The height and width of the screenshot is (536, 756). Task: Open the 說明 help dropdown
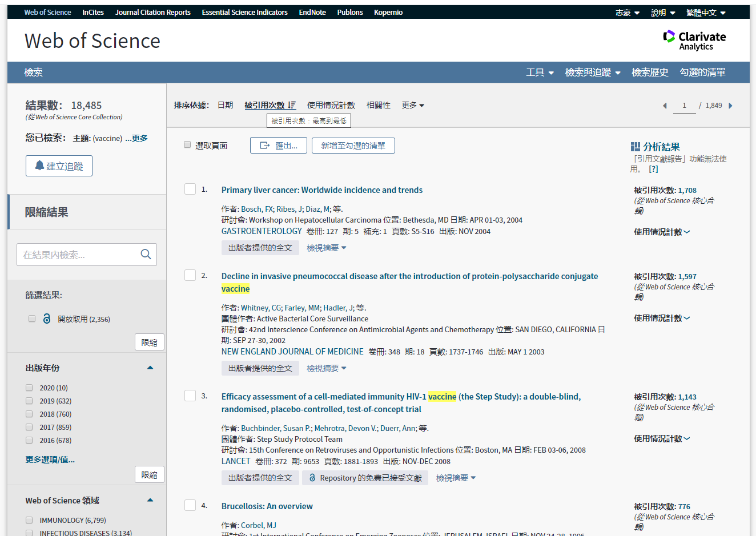pos(663,13)
